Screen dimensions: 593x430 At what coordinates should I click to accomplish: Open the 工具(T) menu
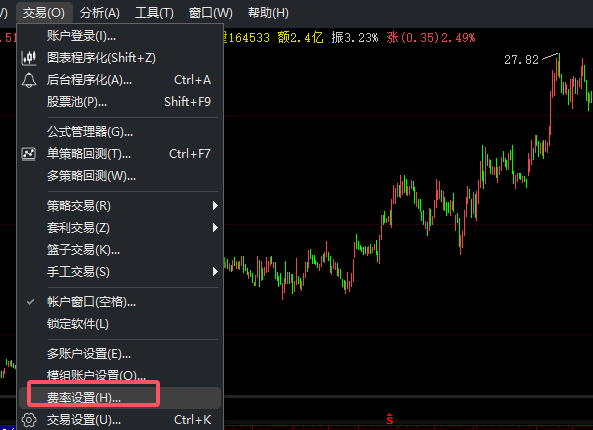coord(154,13)
